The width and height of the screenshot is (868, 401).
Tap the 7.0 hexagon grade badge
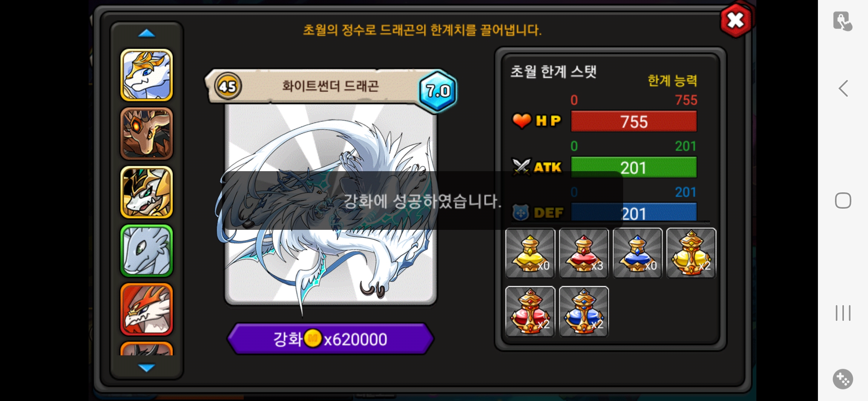[438, 91]
